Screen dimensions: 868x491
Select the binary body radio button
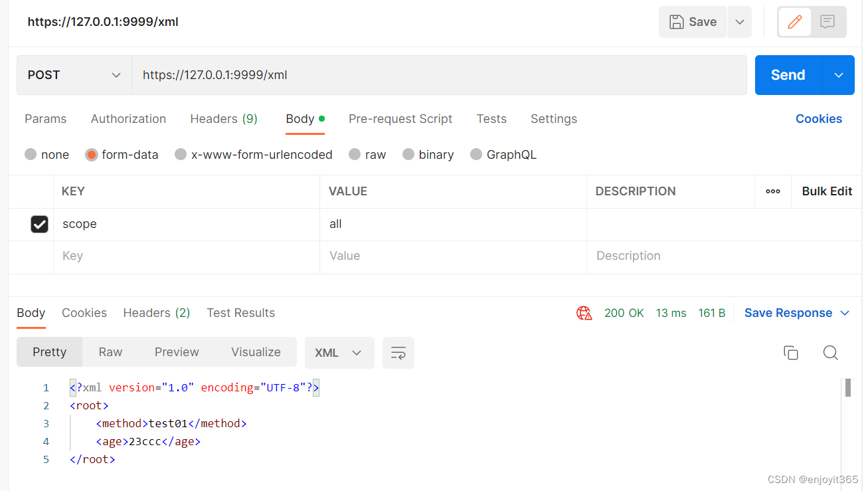point(408,154)
